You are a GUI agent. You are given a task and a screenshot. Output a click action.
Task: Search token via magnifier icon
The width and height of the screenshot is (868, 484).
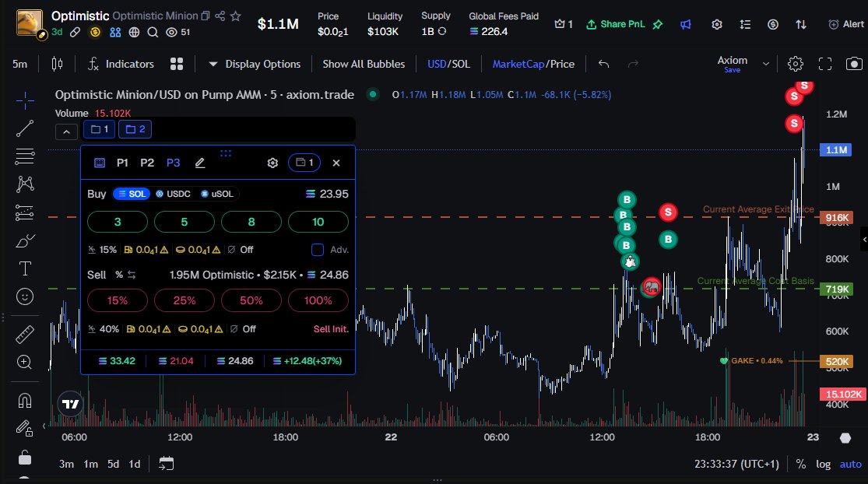click(x=153, y=32)
